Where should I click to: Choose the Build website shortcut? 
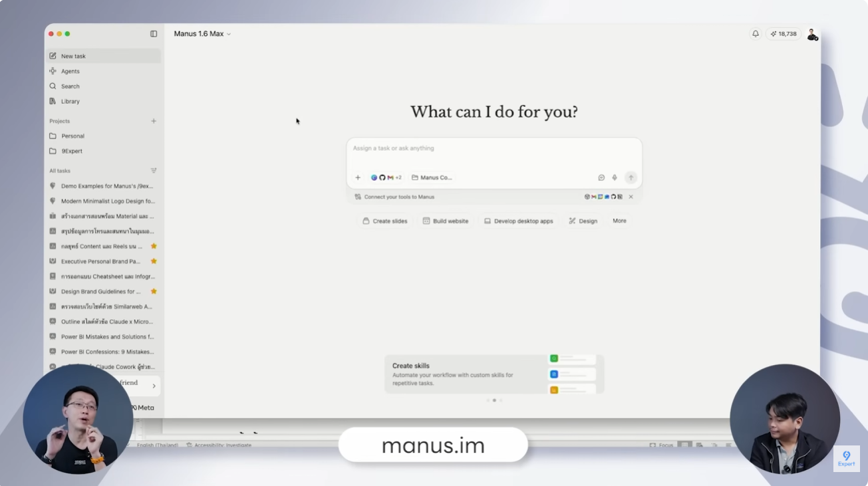[x=446, y=221]
